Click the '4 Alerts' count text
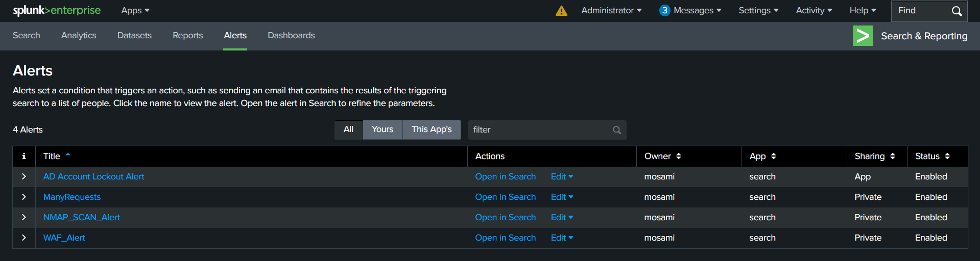980x261 pixels. click(28, 129)
